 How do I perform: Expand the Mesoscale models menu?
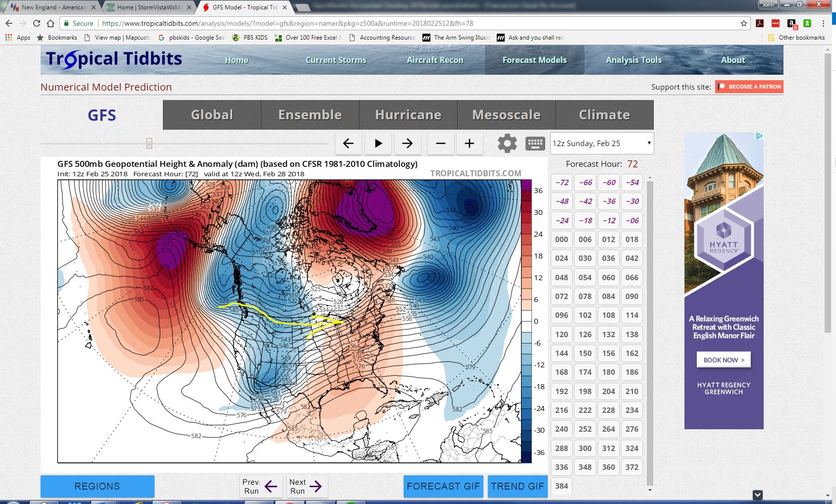click(506, 115)
